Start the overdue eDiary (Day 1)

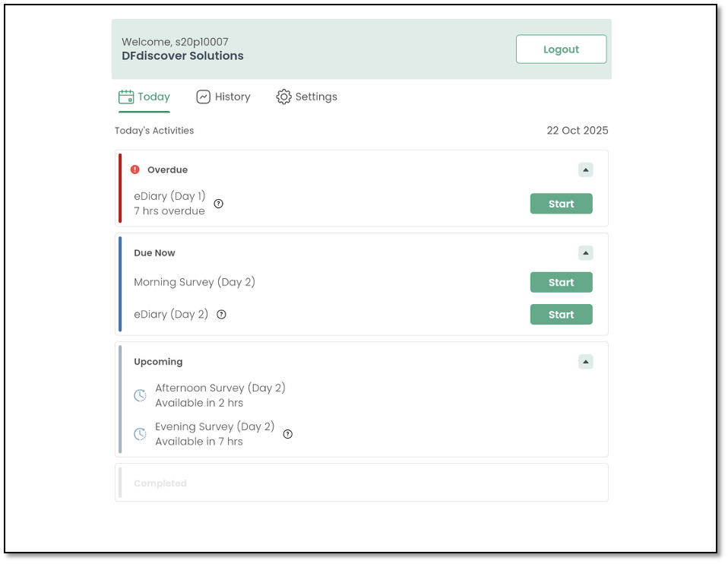point(561,204)
